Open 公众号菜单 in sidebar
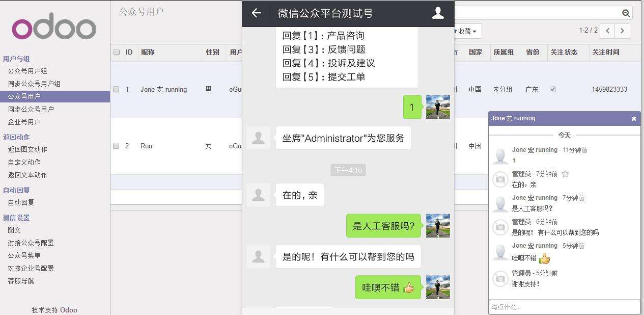 click(x=24, y=255)
